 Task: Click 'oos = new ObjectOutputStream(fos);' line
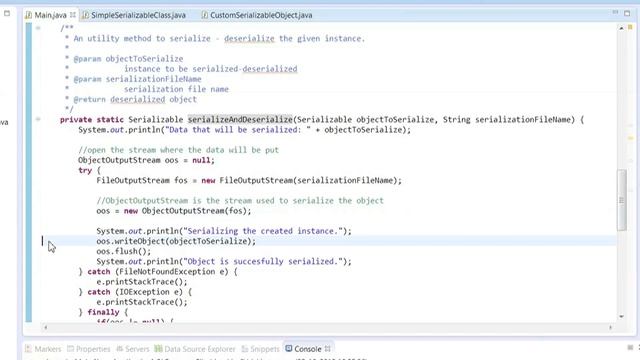click(174, 211)
